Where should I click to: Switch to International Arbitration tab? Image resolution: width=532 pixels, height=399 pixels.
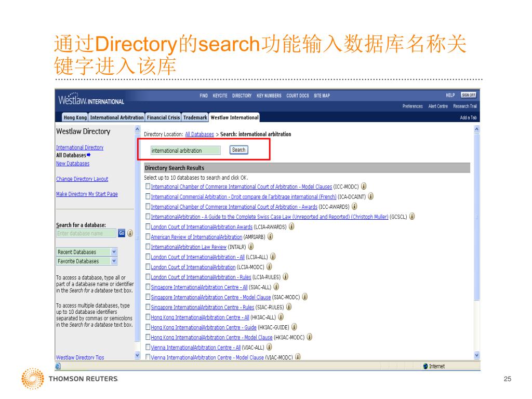click(117, 117)
